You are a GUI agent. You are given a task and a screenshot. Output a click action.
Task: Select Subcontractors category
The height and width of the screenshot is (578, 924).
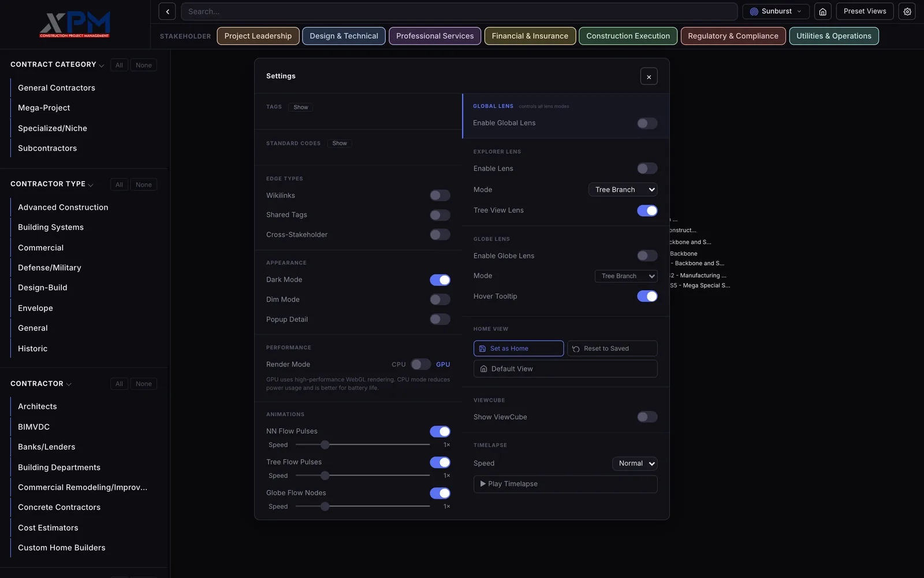click(47, 149)
